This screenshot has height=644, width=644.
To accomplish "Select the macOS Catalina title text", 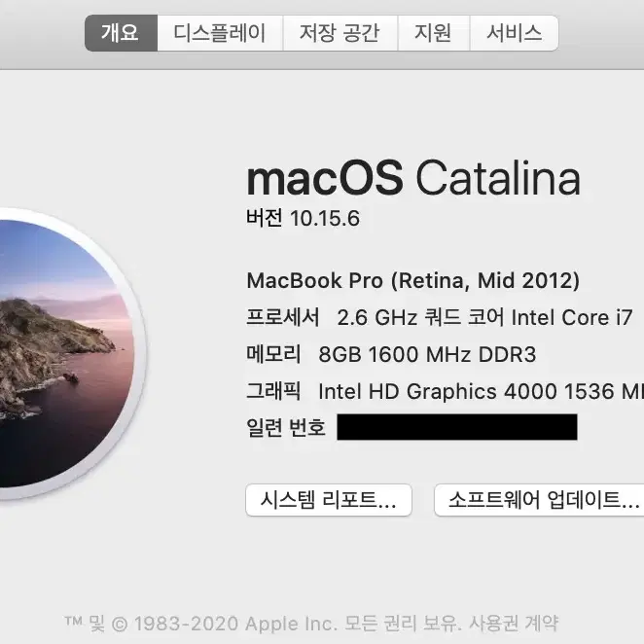I will coord(413,178).
